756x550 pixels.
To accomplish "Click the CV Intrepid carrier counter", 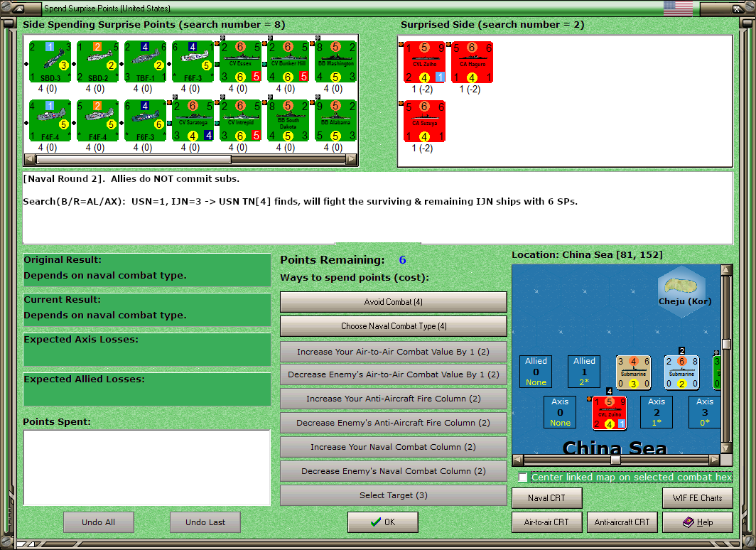I will coord(241,121).
